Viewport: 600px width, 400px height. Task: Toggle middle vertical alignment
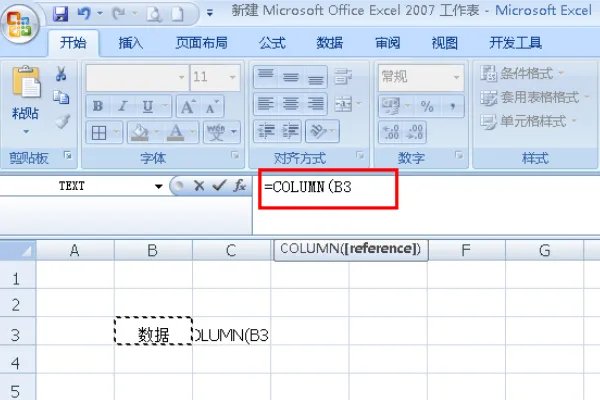click(x=290, y=77)
